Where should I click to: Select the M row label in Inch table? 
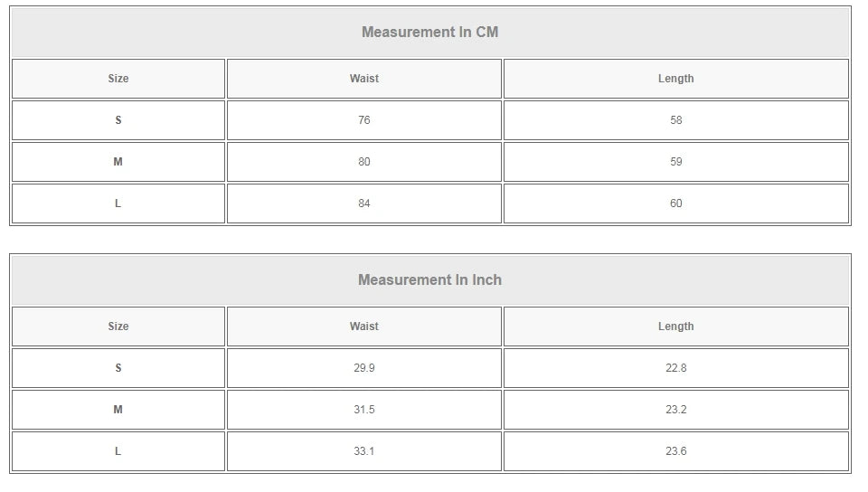coord(118,410)
